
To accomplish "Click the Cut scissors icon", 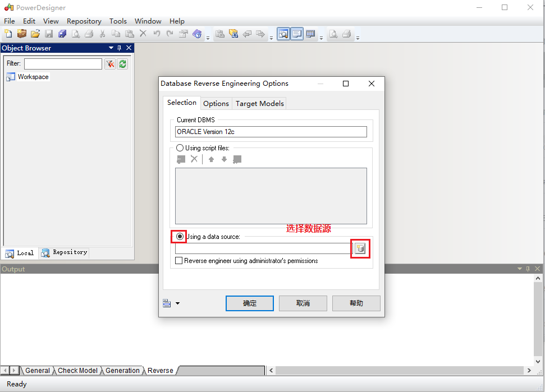I will (x=102, y=34).
